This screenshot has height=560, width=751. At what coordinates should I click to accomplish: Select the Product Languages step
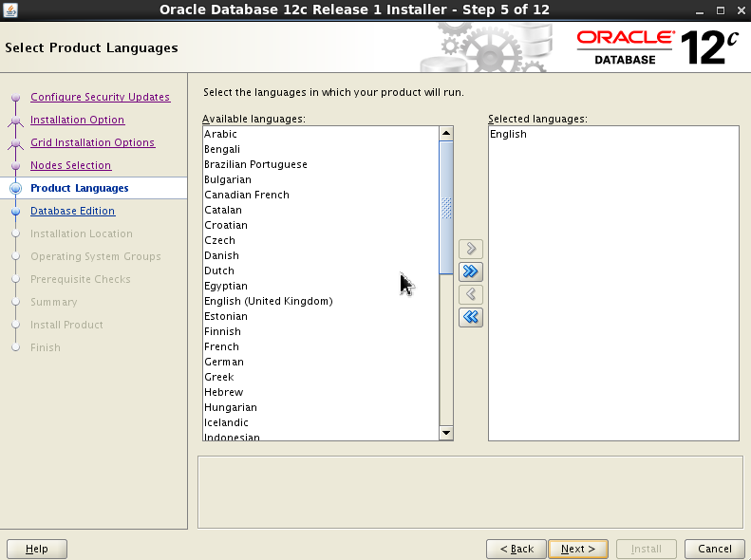click(80, 188)
